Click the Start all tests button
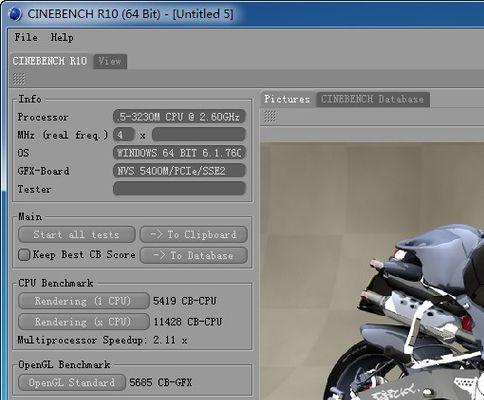Viewport: 484px width, 400px height. coord(77,235)
